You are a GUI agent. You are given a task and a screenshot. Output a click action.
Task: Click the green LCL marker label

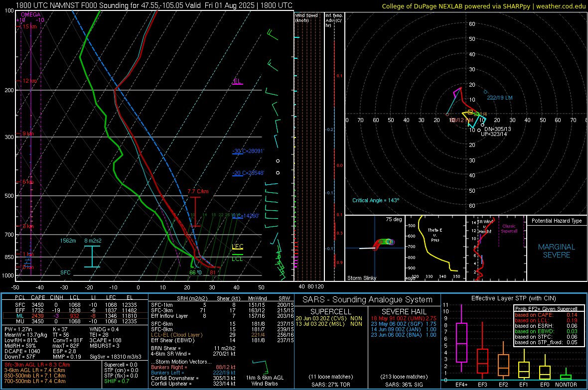[x=237, y=259]
